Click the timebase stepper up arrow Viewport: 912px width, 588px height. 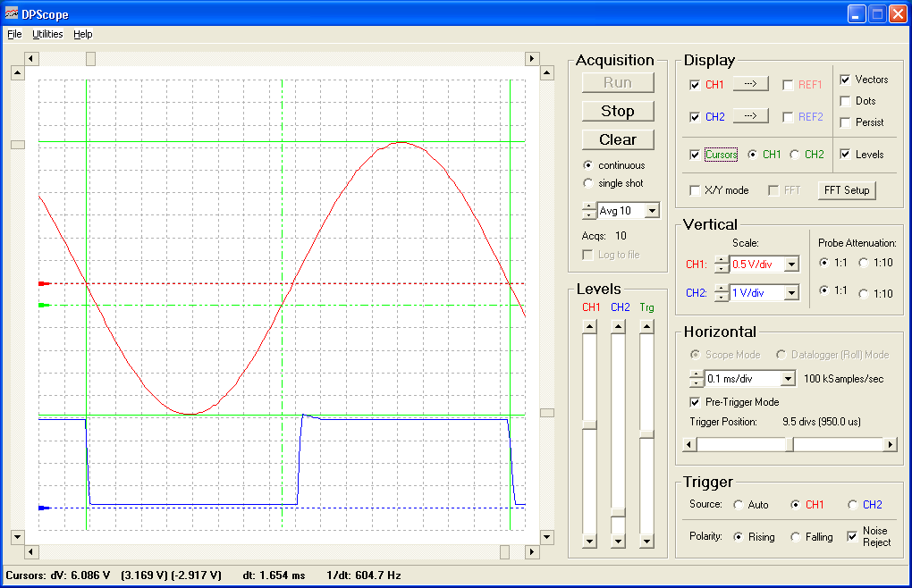pyautogui.click(x=697, y=374)
